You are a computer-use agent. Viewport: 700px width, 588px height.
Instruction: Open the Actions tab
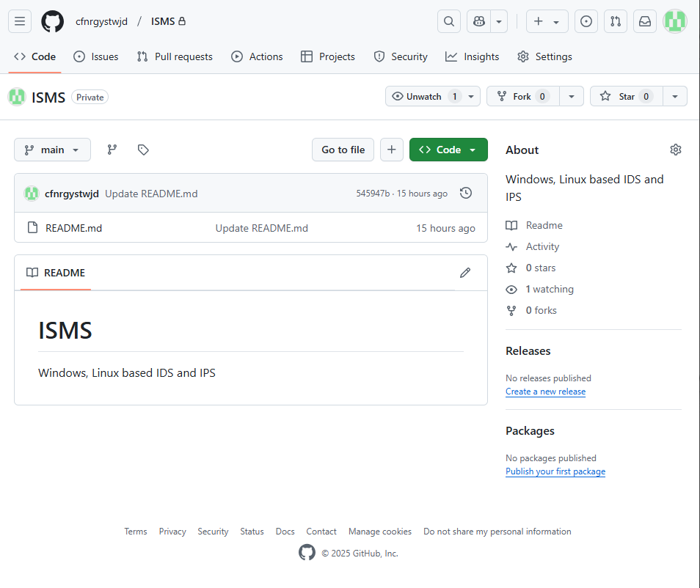point(257,56)
